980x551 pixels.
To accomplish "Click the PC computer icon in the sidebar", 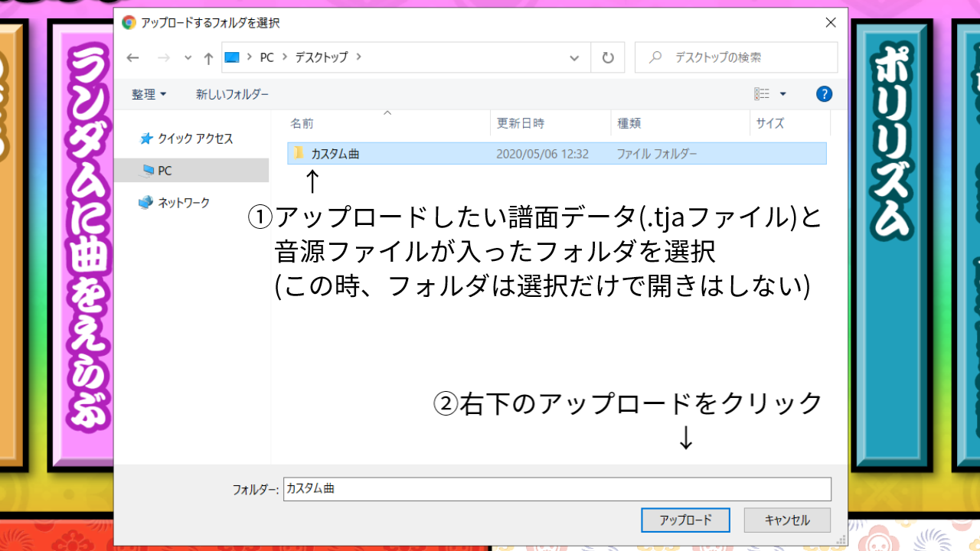I will (146, 170).
